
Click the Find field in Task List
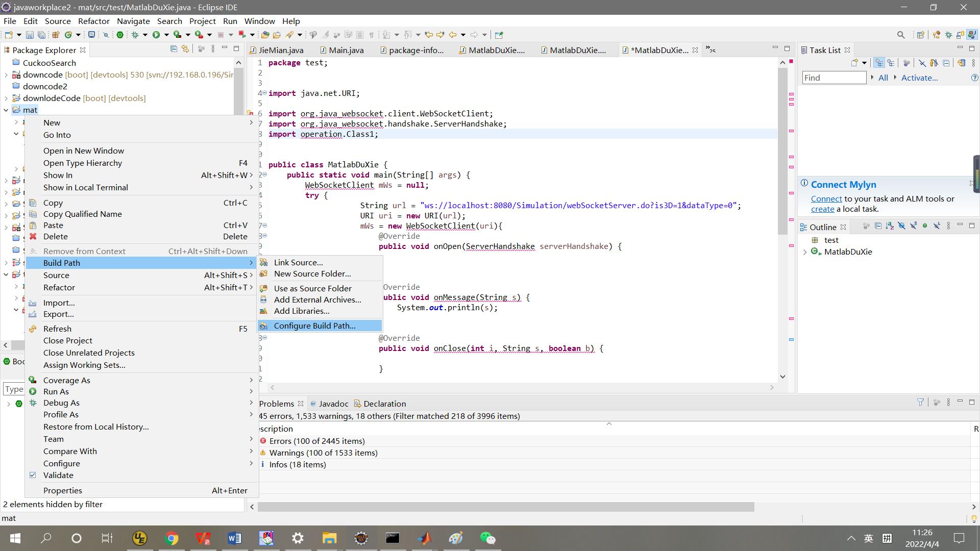(834, 78)
